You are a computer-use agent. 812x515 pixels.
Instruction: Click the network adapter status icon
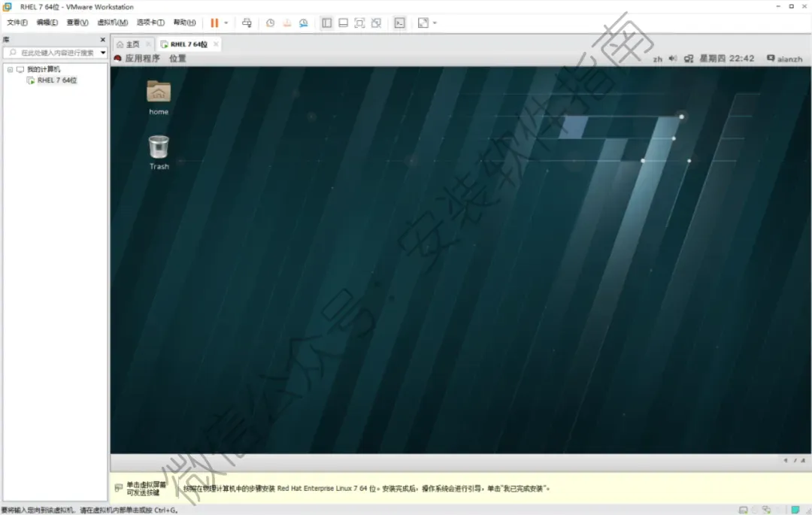tap(767, 510)
